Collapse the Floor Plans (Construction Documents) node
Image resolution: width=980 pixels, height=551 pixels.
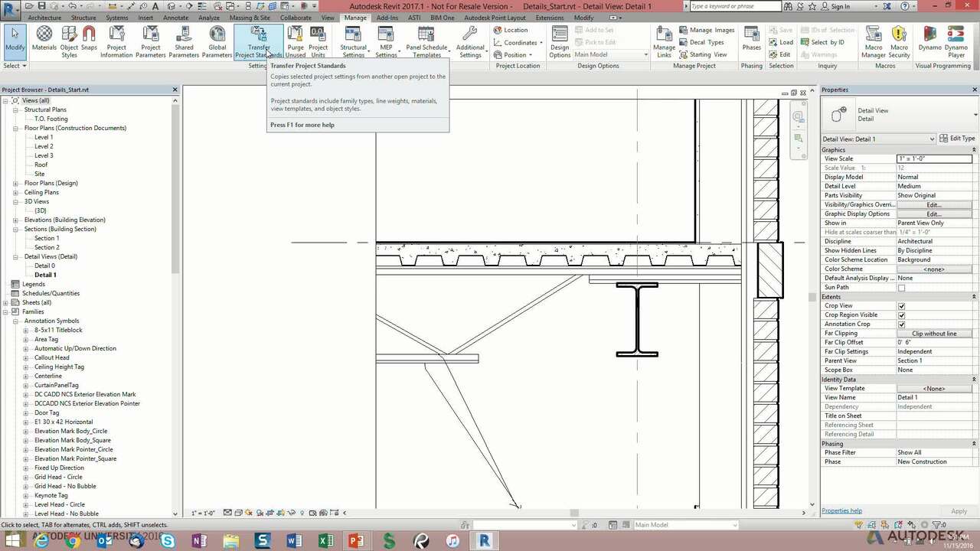[15, 128]
